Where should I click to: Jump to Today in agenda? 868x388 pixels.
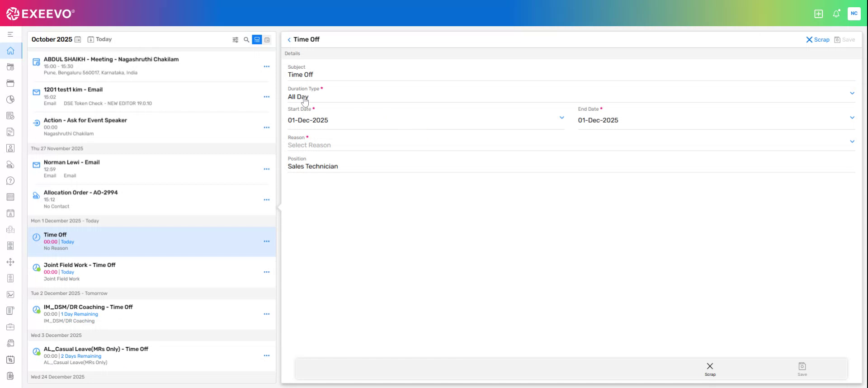pos(99,39)
